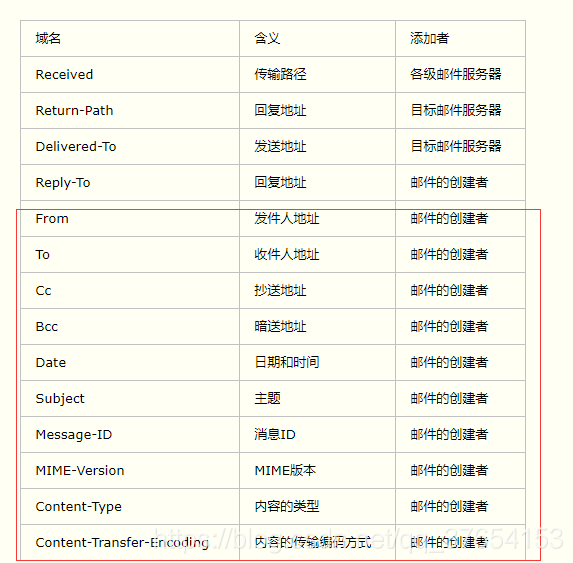Screen dimensions: 573x563
Task: Click the '内容的传输编码方式' cell
Action: pyautogui.click(x=317, y=542)
